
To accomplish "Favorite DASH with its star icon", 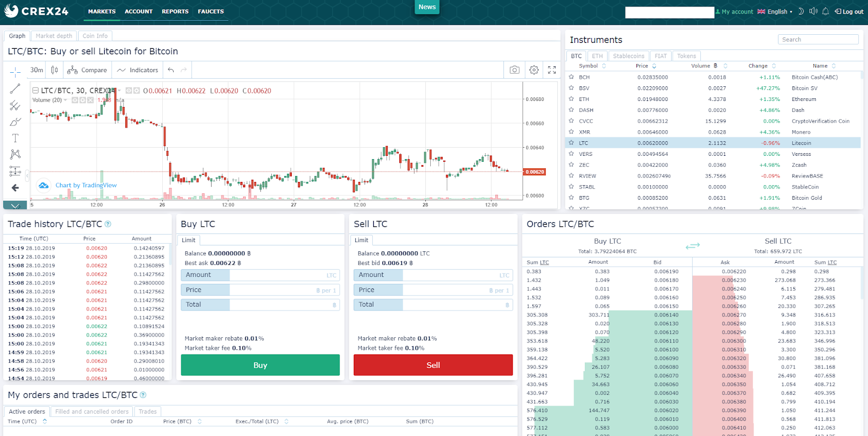I will pos(571,110).
